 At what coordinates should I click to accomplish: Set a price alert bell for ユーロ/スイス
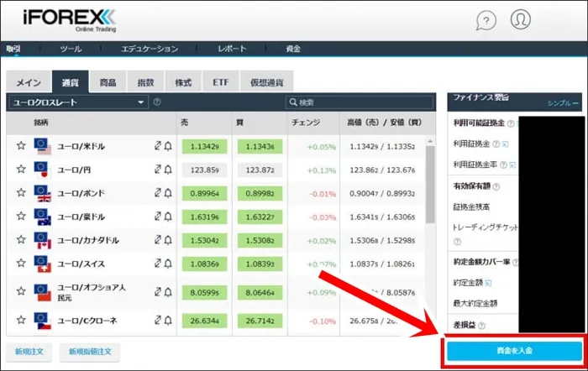(168, 264)
